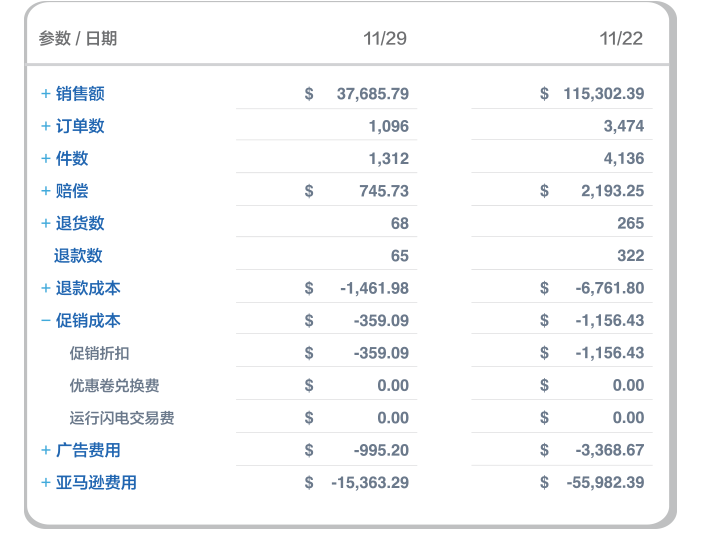Expand the 销售额 row
This screenshot has width=702, height=534.
[45, 94]
